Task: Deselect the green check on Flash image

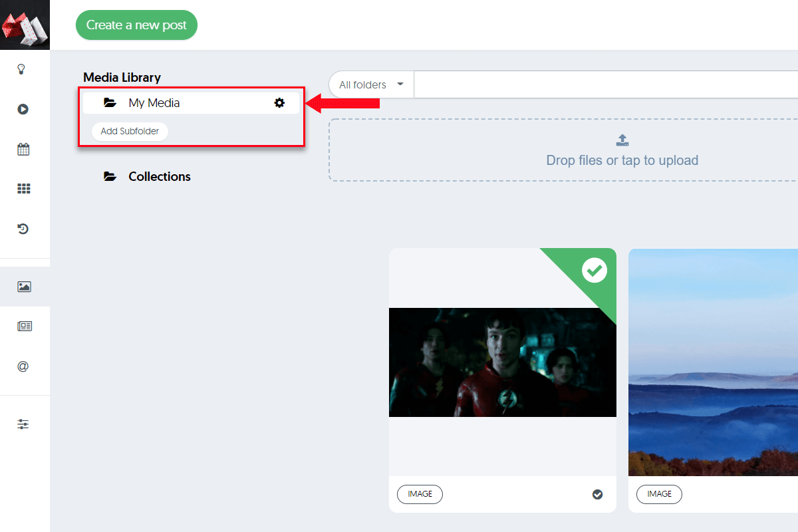Action: 594,271
